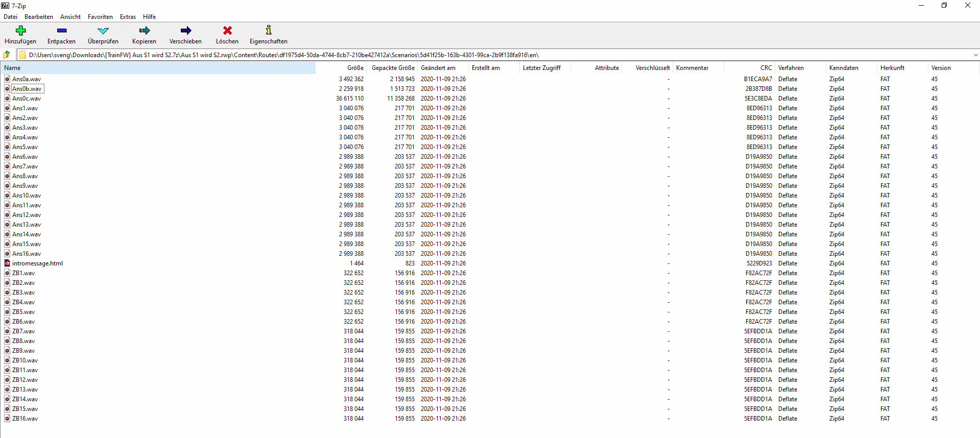Screen dimensions: 980x438
Task: Go up one folder level icon
Action: [7, 55]
